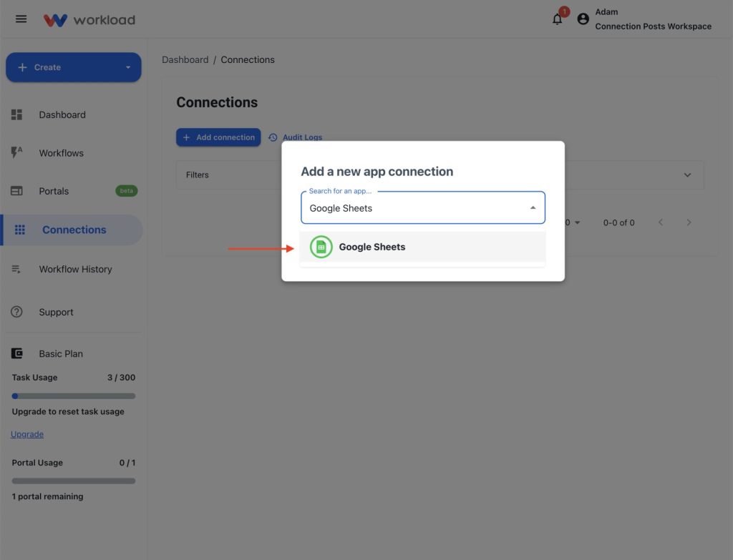Expand the Filters panel chevron
This screenshot has height=560, width=733.
click(x=687, y=175)
